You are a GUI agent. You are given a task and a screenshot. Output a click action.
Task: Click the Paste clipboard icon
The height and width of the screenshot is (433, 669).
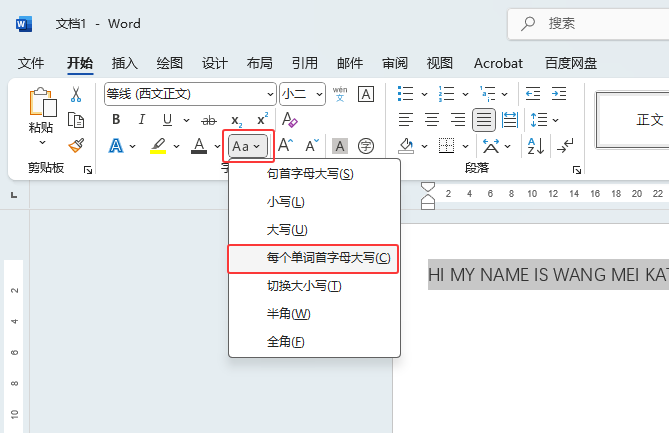[x=42, y=102]
